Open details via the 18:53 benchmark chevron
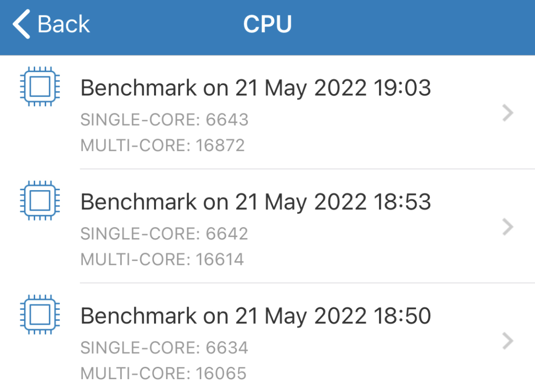 coord(508,227)
